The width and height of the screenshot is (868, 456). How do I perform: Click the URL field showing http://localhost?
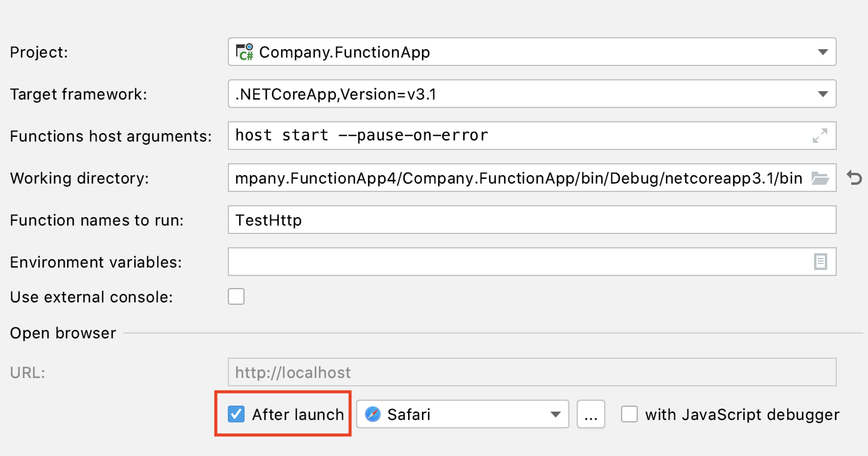point(531,373)
